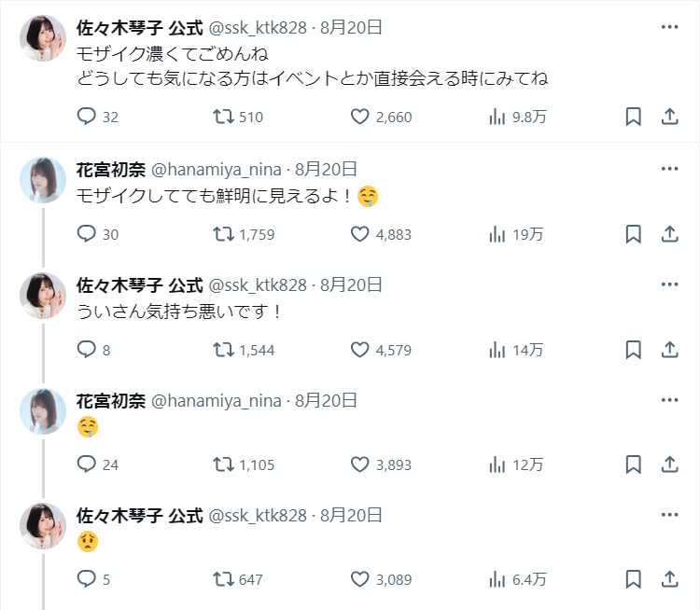Reply to the モザイク濃くてごめんね tweet
Screen dimensions: 700x610
87,117
